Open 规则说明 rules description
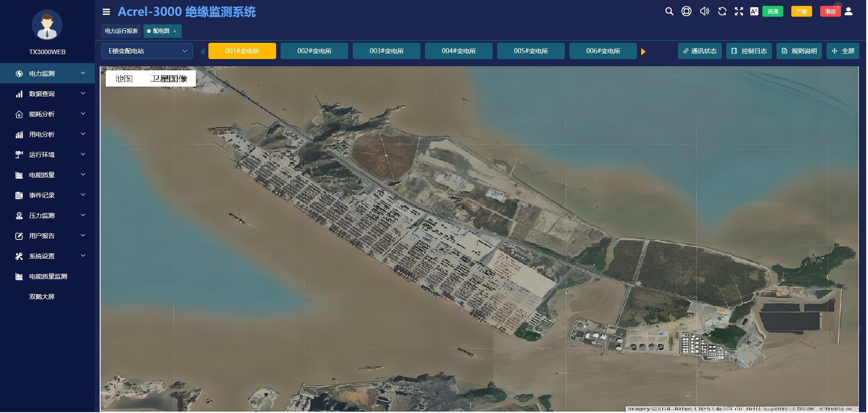Screen dimensions: 868x413 [800, 51]
